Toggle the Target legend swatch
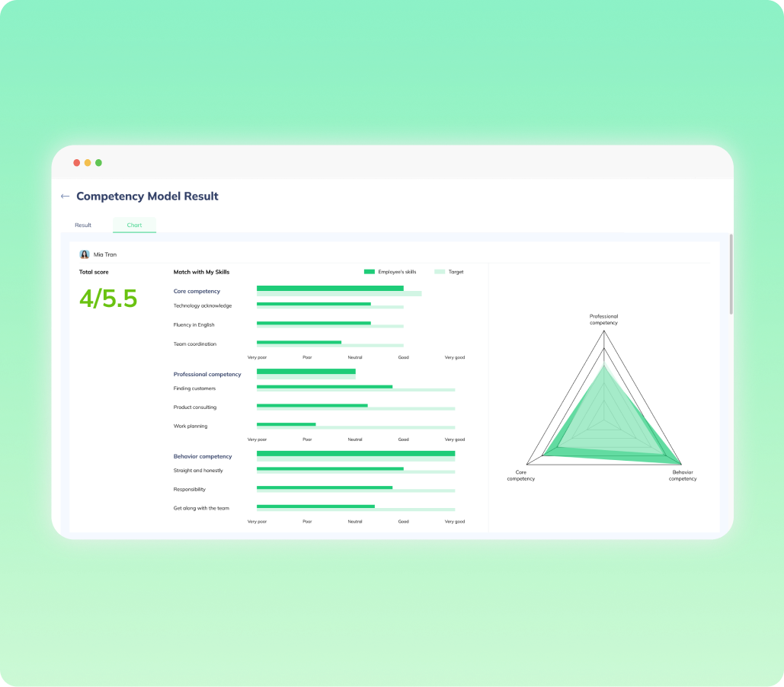The image size is (784, 687). point(440,272)
